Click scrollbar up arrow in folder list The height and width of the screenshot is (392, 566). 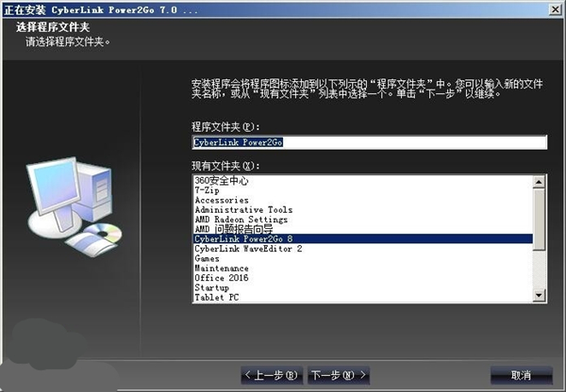pyautogui.click(x=539, y=182)
